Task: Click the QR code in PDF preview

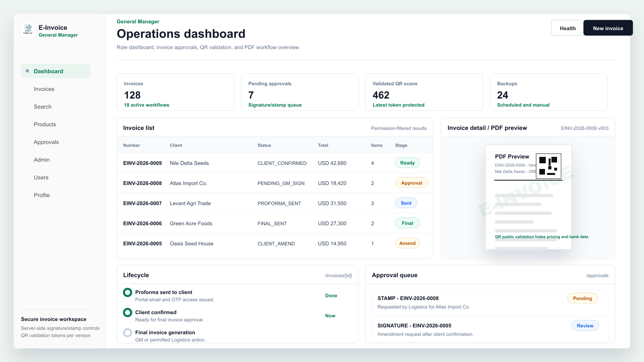Action: pos(549,166)
